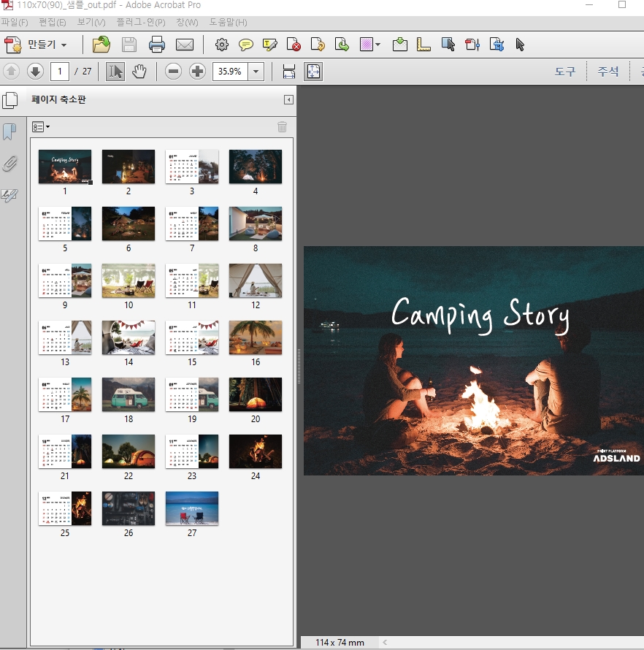Print the document using the printer icon

point(157,45)
